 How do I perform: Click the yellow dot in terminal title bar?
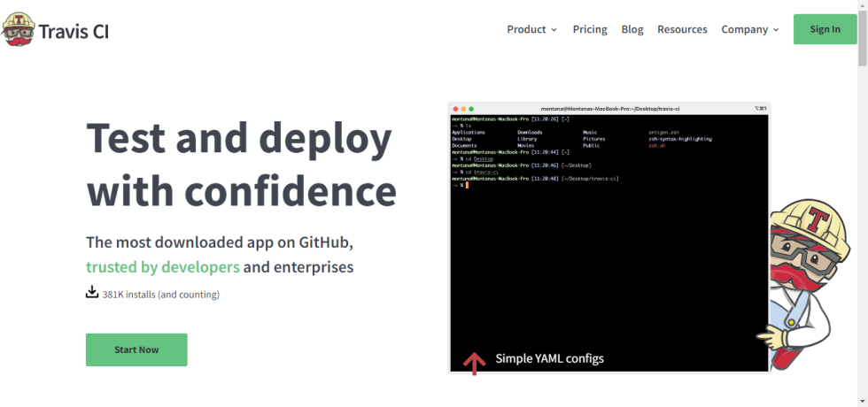click(x=465, y=108)
